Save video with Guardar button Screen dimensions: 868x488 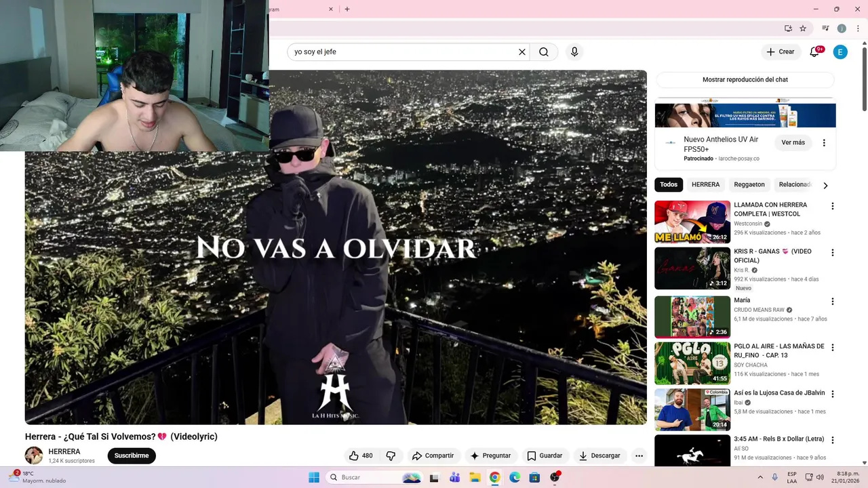click(x=545, y=456)
